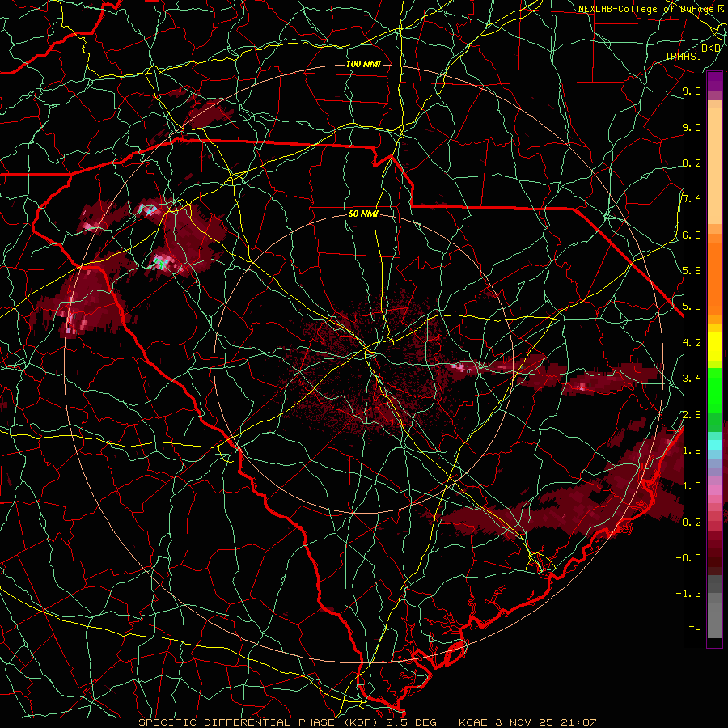
Task: Click the 5.8 value on color scale
Action: pos(692,270)
